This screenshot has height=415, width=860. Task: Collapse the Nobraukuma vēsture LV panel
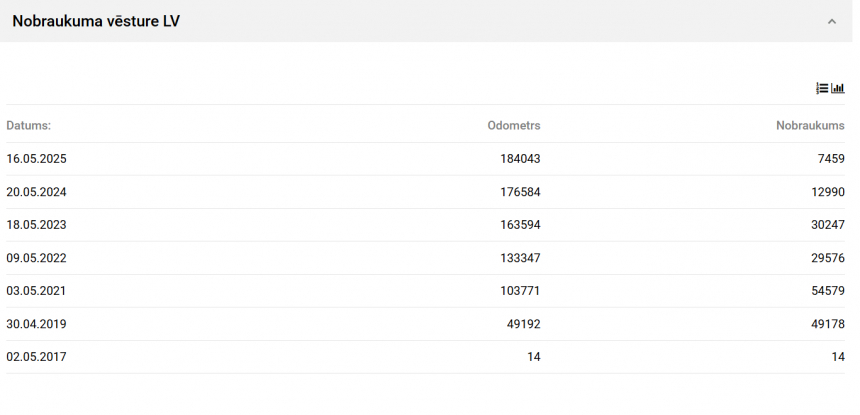831,21
